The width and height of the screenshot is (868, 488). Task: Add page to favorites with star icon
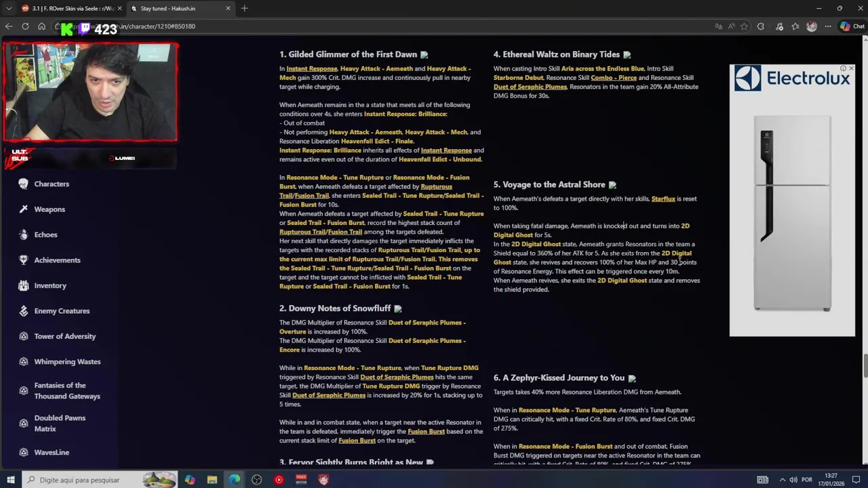[744, 26]
